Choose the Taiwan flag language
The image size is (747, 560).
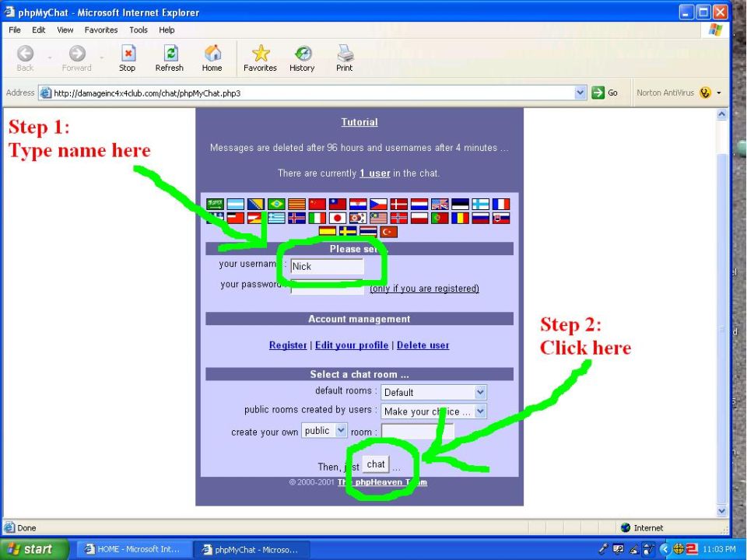click(x=338, y=205)
